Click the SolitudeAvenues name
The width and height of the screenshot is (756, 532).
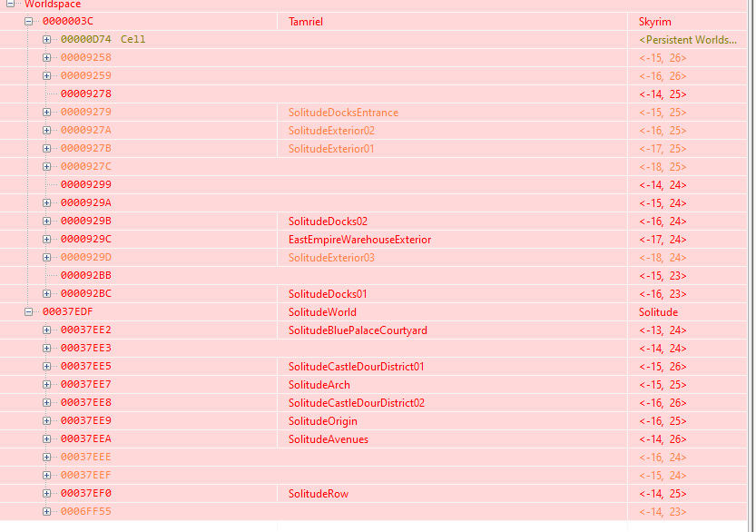point(329,439)
